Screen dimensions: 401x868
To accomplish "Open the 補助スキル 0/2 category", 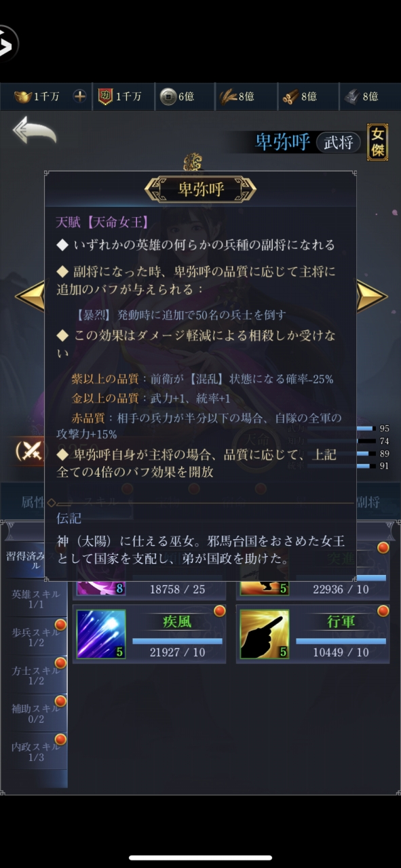I will point(36,713).
